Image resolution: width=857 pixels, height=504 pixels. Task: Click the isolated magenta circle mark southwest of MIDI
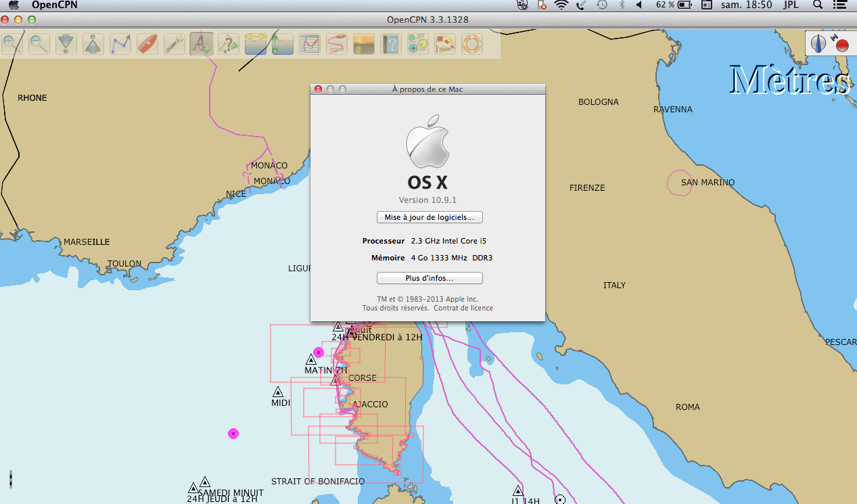[x=233, y=434]
